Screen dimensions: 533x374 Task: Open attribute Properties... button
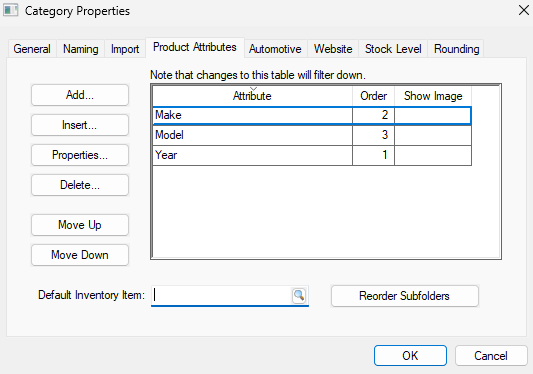pyautogui.click(x=80, y=155)
